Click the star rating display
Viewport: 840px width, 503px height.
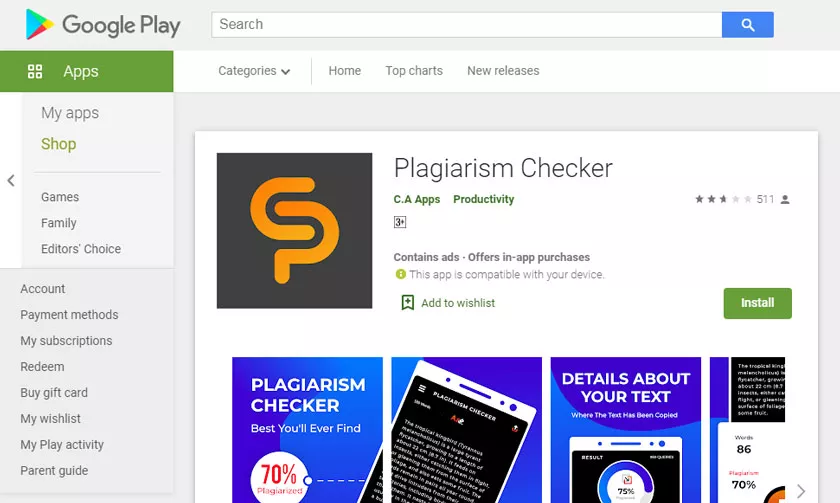coord(723,199)
